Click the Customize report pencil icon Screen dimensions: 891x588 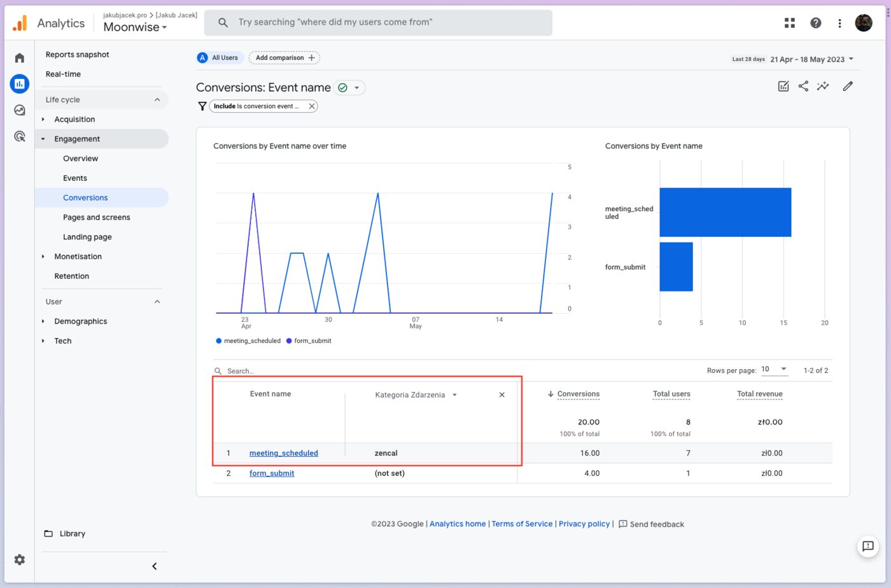pos(847,87)
